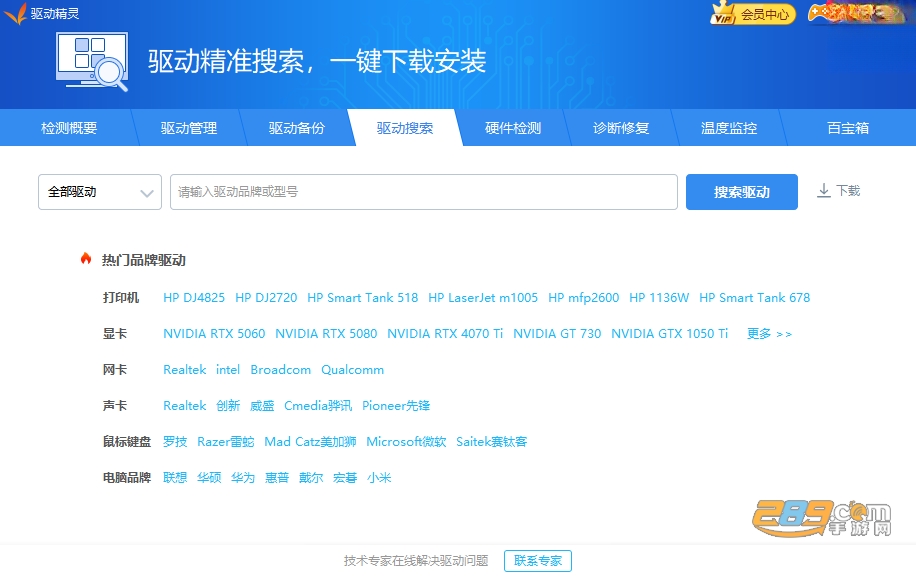Click the monitor search illustration icon
The width and height of the screenshot is (916, 576).
(92, 62)
